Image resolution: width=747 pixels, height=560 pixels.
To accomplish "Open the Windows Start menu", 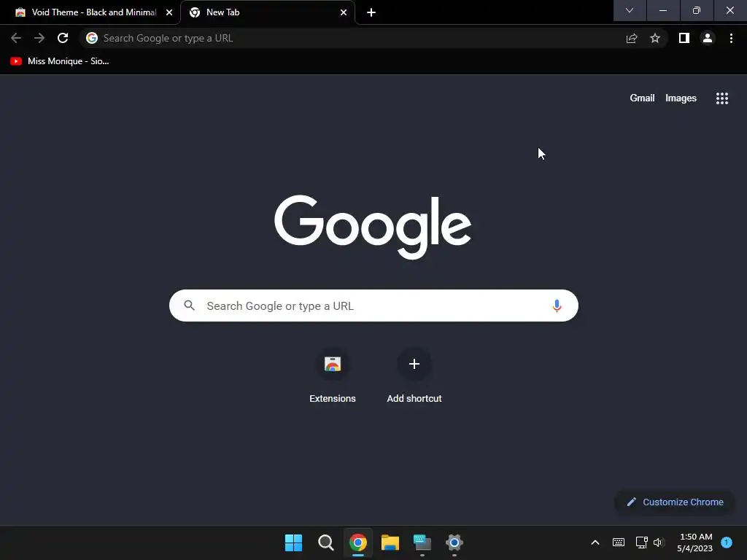I will (x=293, y=542).
